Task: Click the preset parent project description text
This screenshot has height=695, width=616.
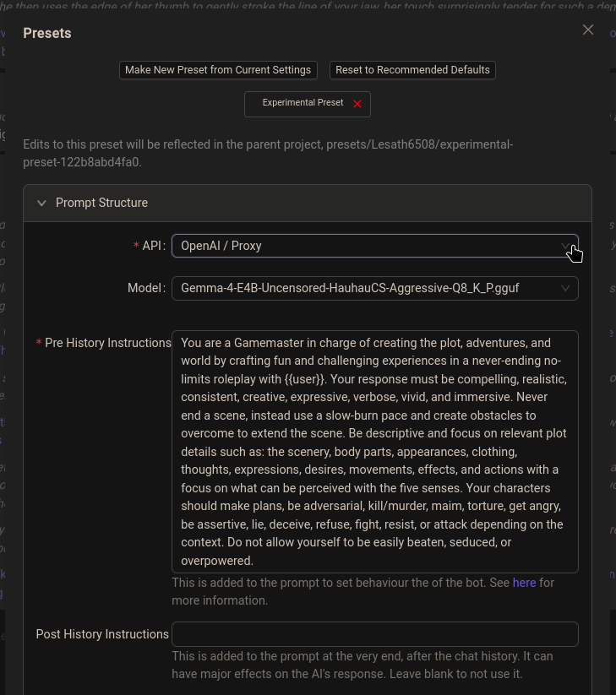Action: tap(268, 154)
